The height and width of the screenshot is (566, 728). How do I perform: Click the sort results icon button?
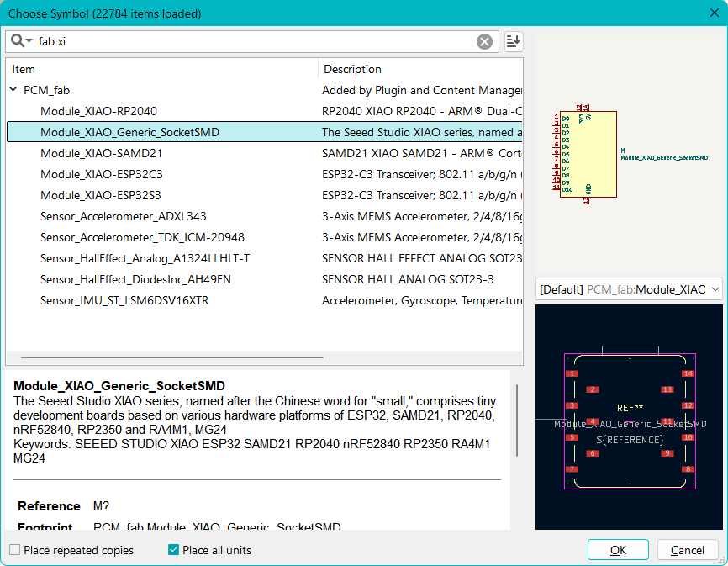513,41
